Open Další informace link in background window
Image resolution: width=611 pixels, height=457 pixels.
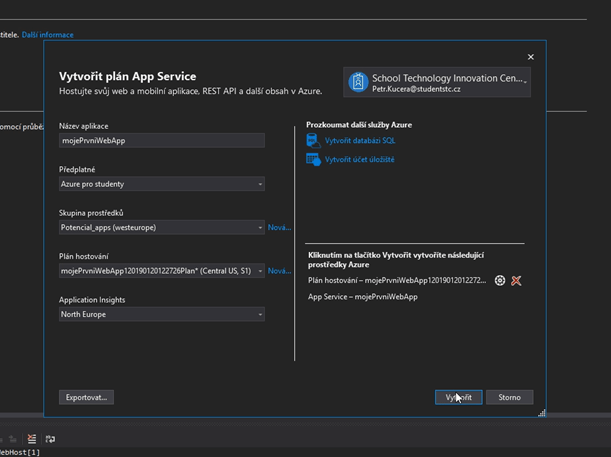(48, 35)
